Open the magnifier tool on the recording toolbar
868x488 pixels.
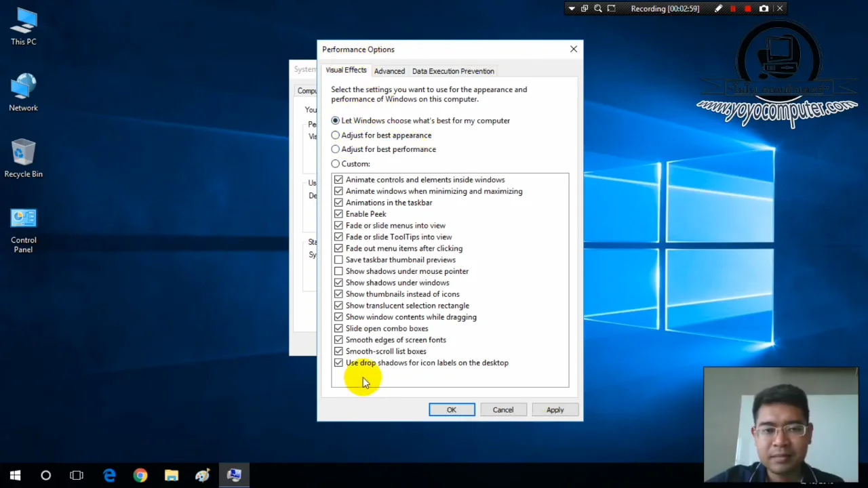point(597,8)
